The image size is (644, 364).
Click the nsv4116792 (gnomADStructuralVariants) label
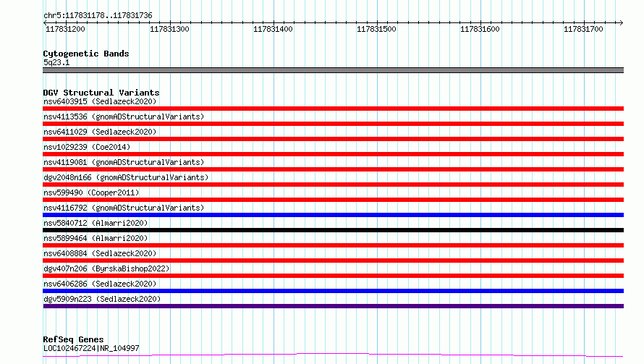pyautogui.click(x=124, y=208)
